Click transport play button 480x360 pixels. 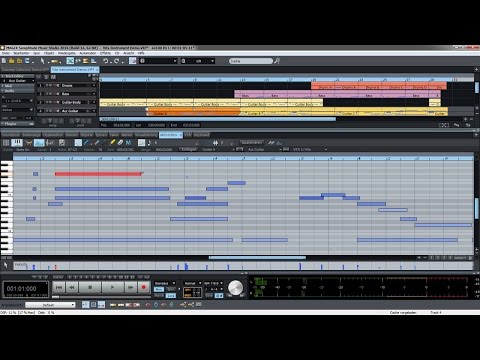click(113, 287)
